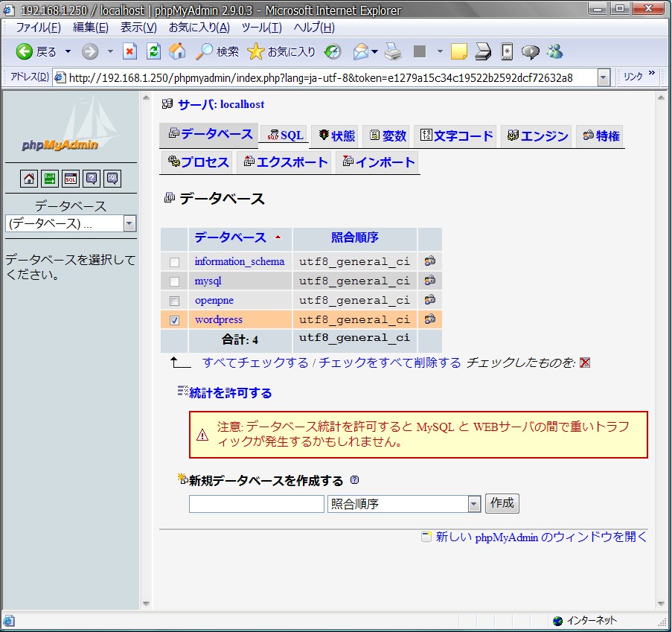Open the ファイル(F) menu
Screen dimensions: 672x632
click(x=38, y=28)
